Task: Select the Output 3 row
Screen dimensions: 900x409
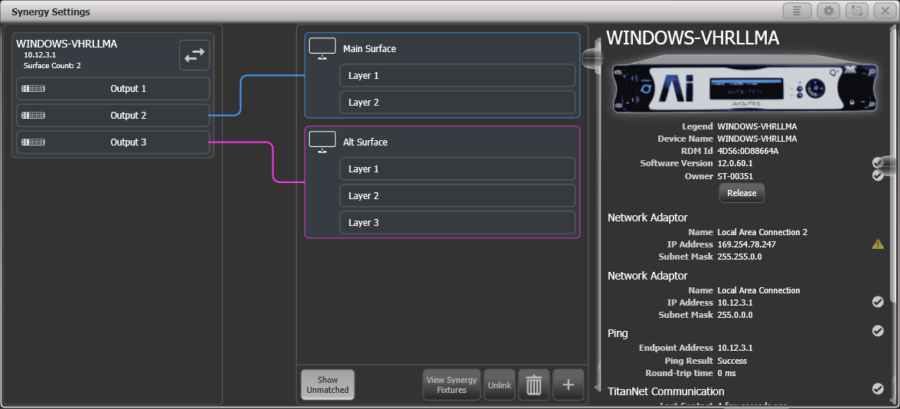Action: [113, 142]
